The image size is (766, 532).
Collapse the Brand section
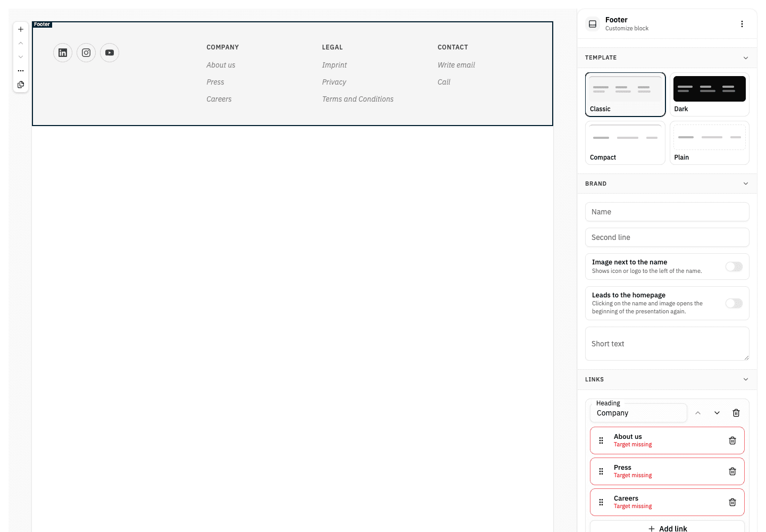(x=667, y=184)
